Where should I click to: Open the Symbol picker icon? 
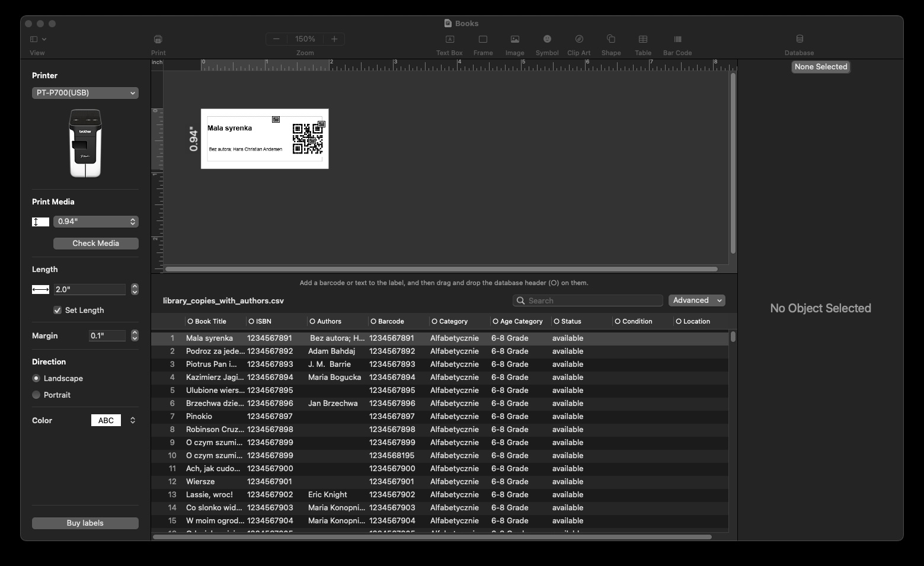point(547,39)
